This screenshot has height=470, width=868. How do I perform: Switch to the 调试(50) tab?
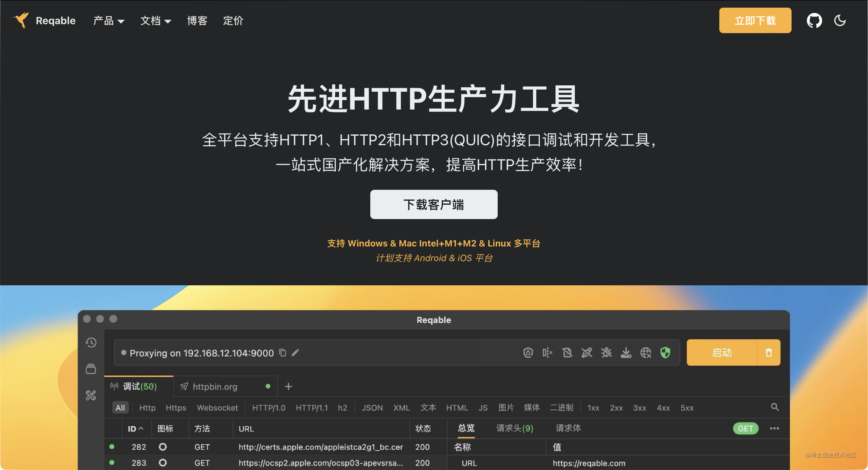click(x=139, y=387)
